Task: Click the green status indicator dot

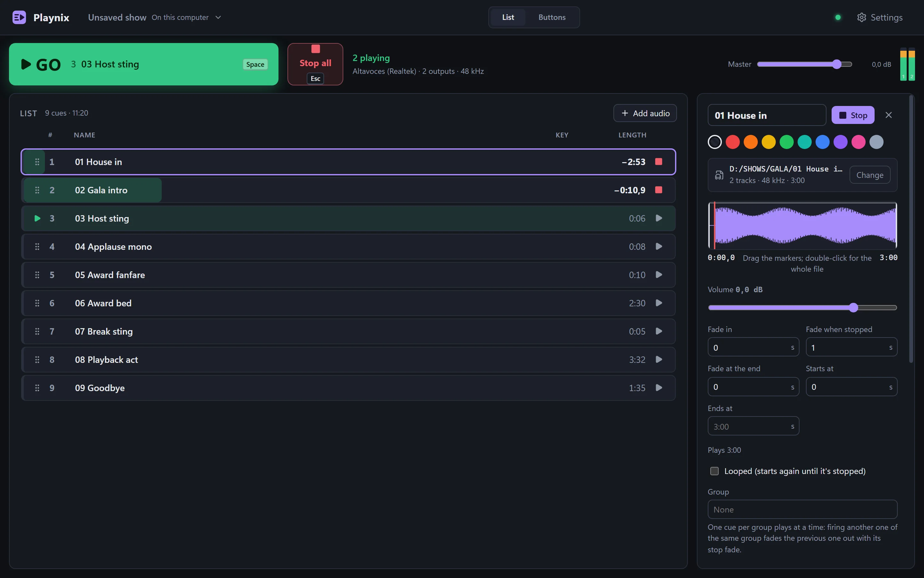Action: 838,18
